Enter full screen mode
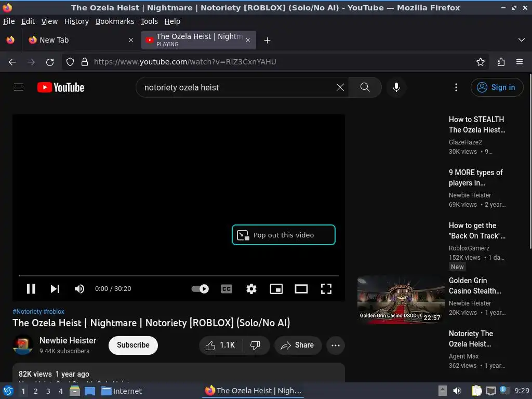 point(326,289)
